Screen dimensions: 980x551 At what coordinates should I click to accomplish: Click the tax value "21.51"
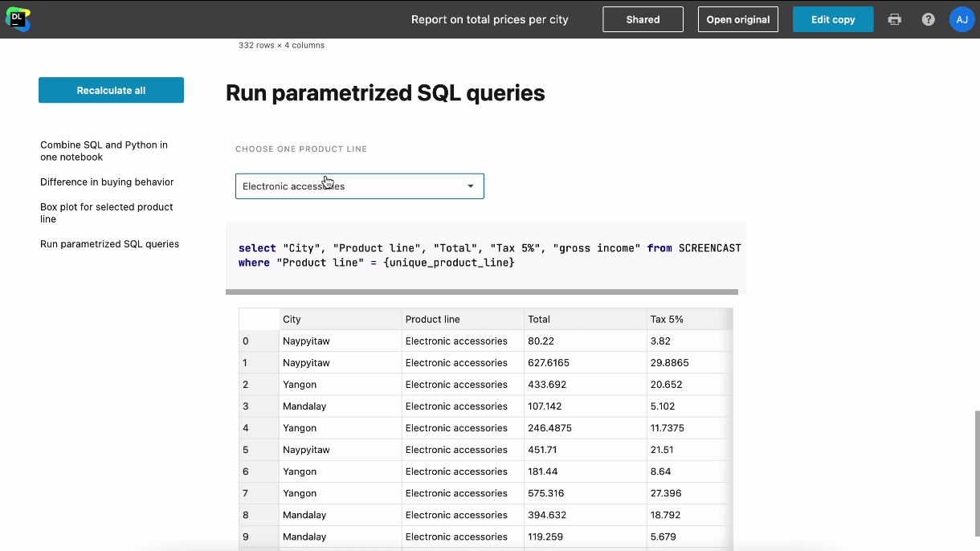point(662,450)
